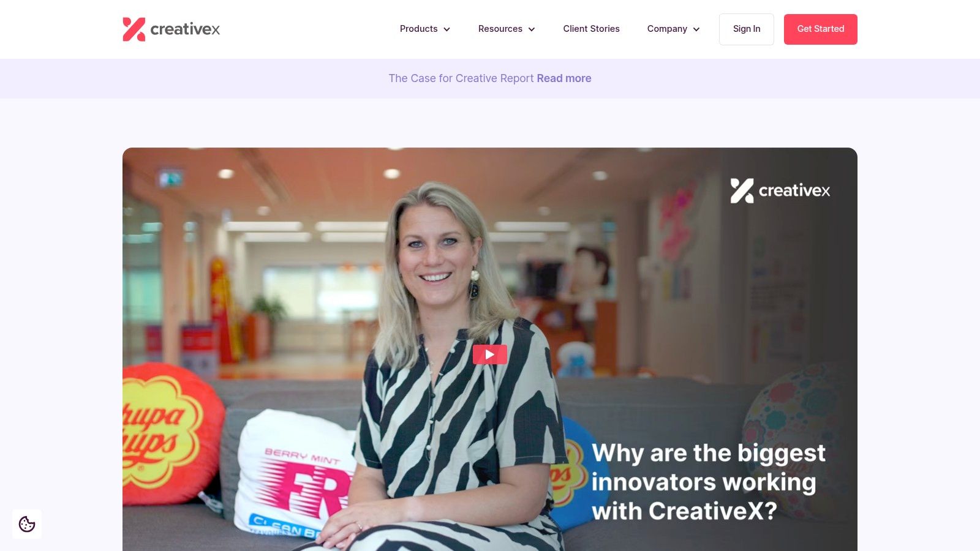Click the creativex wordmark in the header

[x=185, y=29]
